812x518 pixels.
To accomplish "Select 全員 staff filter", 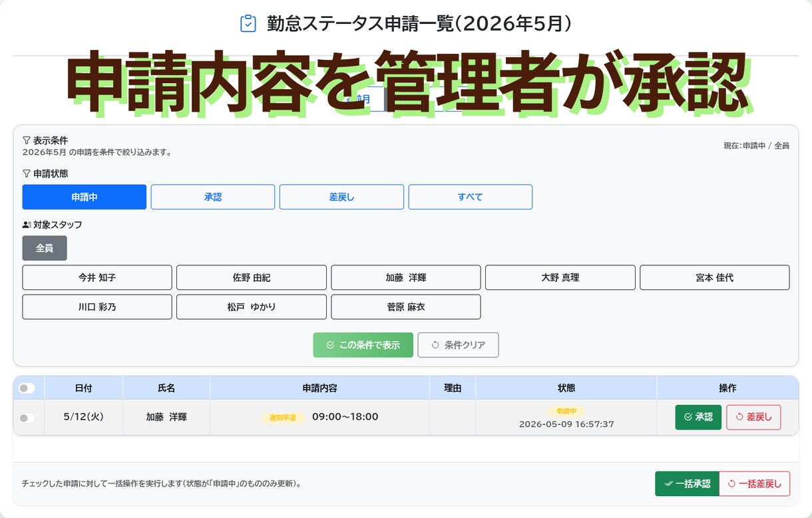I will pyautogui.click(x=45, y=248).
